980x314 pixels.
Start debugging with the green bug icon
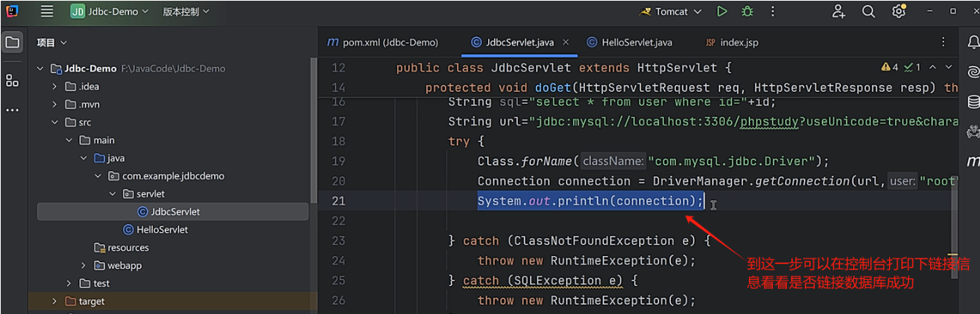pyautogui.click(x=747, y=12)
